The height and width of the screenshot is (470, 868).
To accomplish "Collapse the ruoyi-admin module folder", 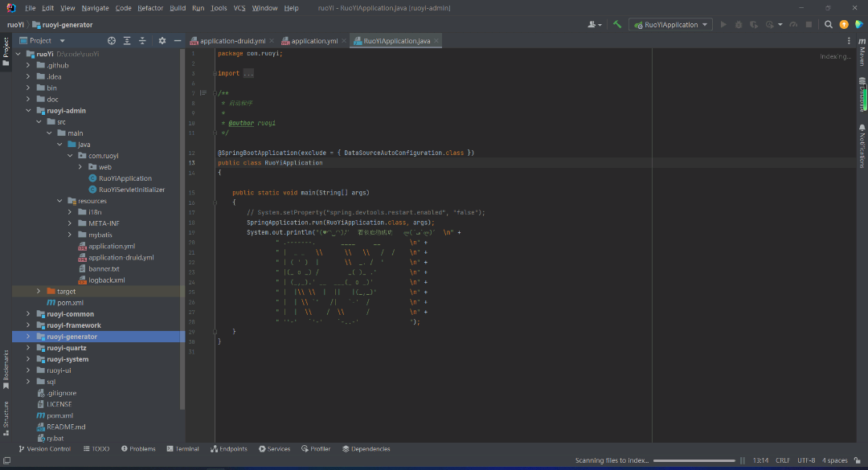I will [x=28, y=111].
